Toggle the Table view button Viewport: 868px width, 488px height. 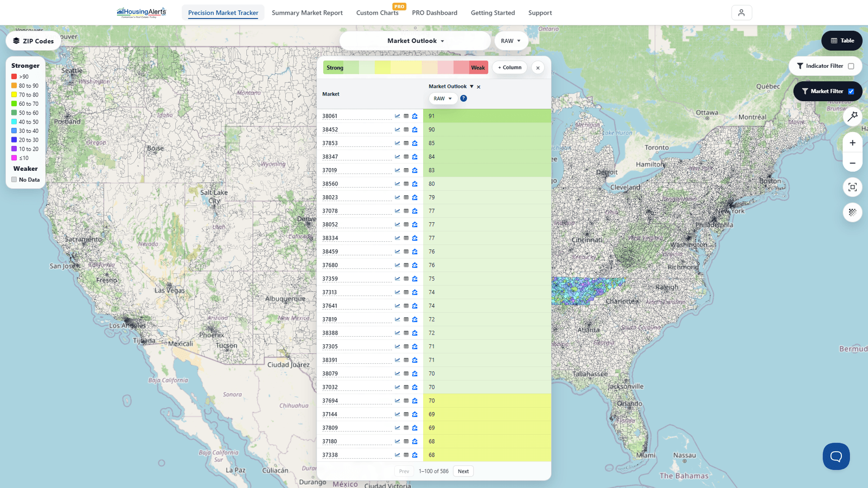pos(842,41)
